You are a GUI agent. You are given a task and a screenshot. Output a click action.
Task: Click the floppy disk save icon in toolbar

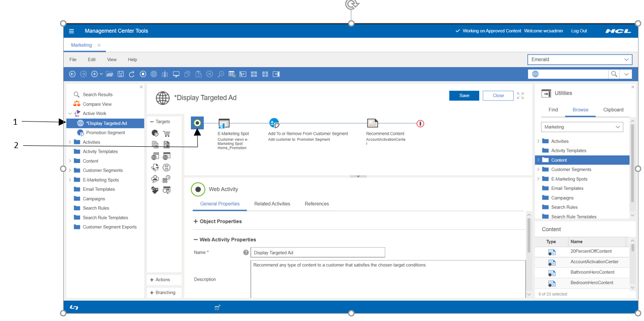point(120,74)
